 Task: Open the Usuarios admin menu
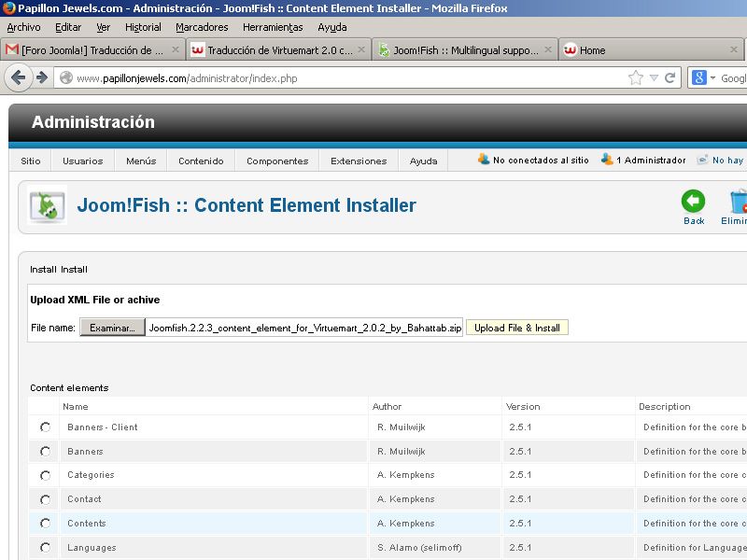click(x=83, y=161)
